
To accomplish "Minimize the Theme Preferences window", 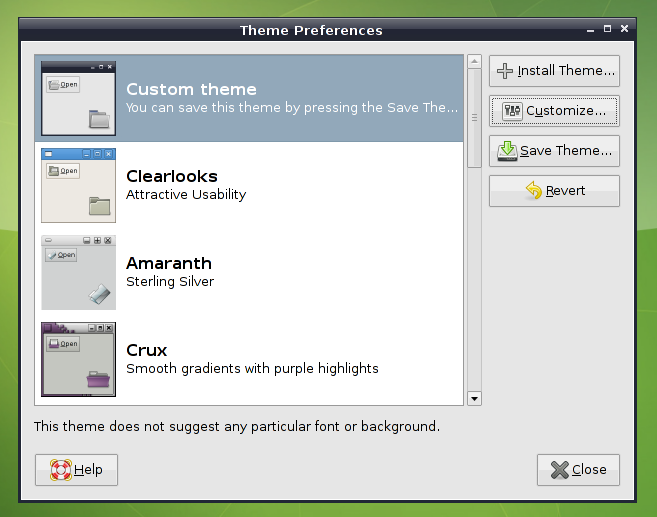I will 590,30.
